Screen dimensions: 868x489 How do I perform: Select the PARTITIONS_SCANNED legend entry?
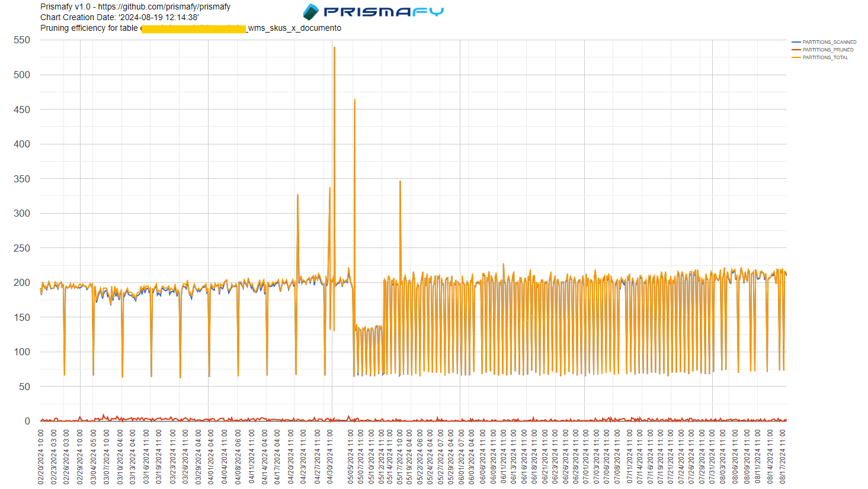(x=824, y=42)
